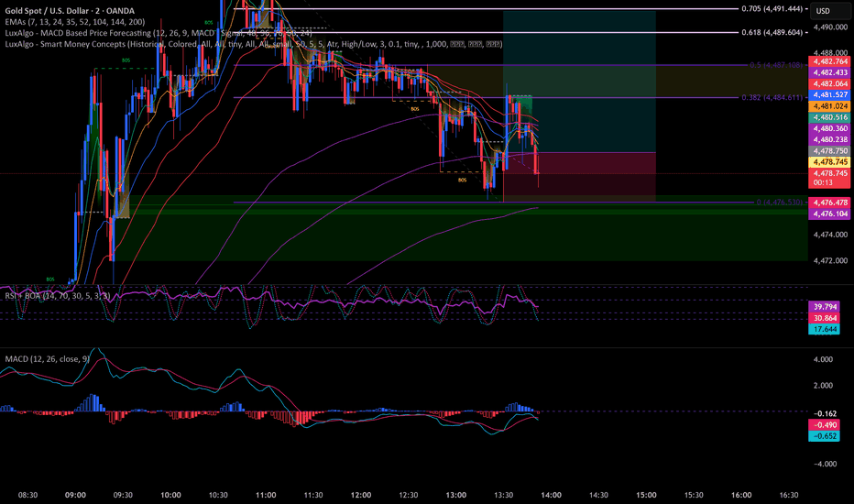Select the EMAs indicator legend
Screen dimensions: 854x504
tap(75, 22)
